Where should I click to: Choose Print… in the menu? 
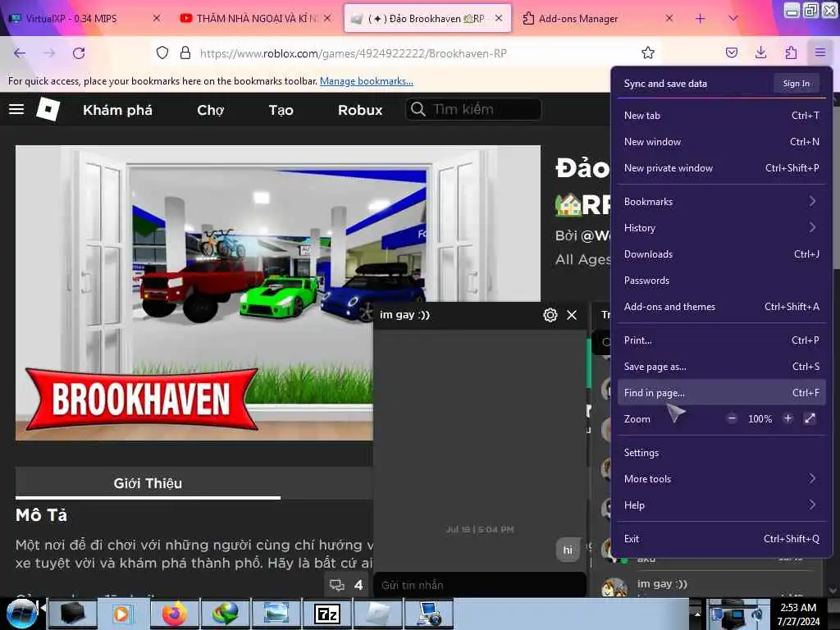coord(721,340)
